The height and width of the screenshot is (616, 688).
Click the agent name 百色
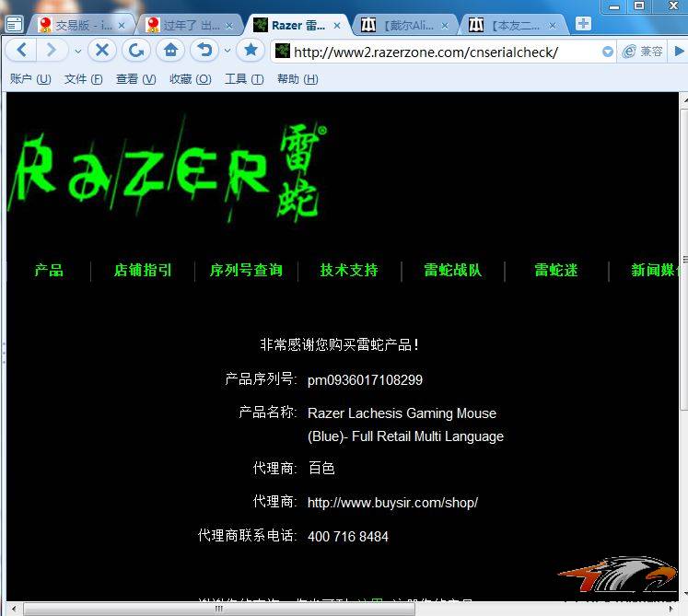321,468
